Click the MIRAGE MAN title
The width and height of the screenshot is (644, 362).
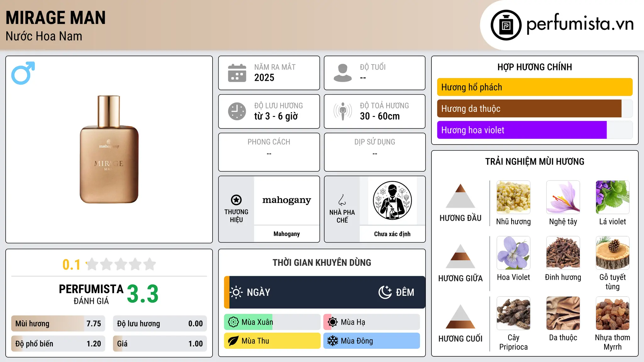(x=56, y=18)
